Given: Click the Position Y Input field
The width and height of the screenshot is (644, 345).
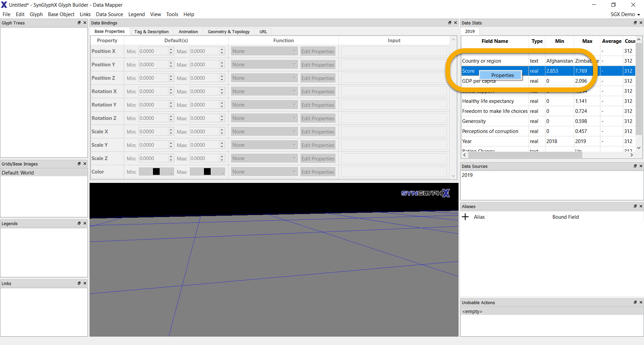Looking at the screenshot, I should click(394, 65).
